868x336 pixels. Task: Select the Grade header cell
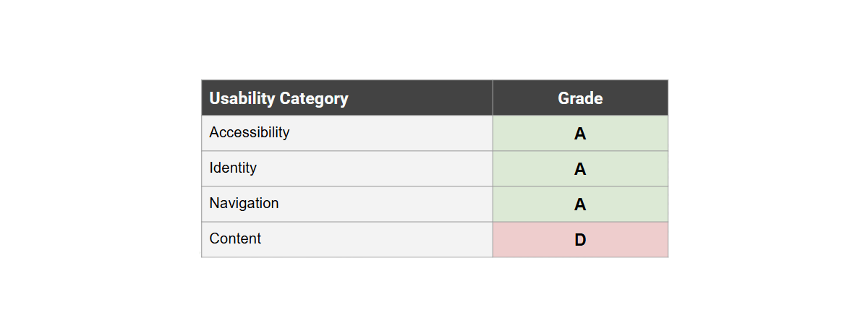(580, 98)
